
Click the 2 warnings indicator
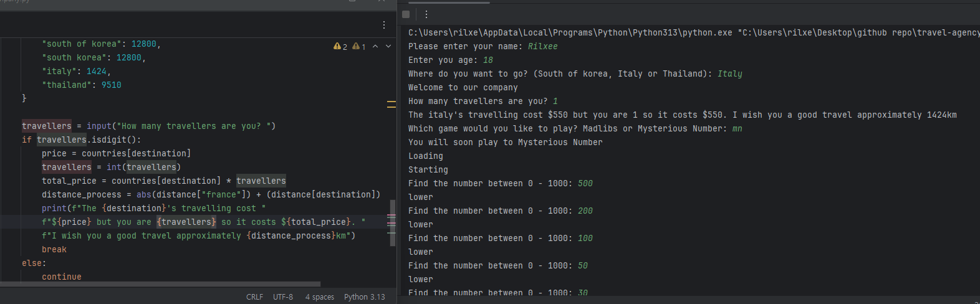coord(340,47)
